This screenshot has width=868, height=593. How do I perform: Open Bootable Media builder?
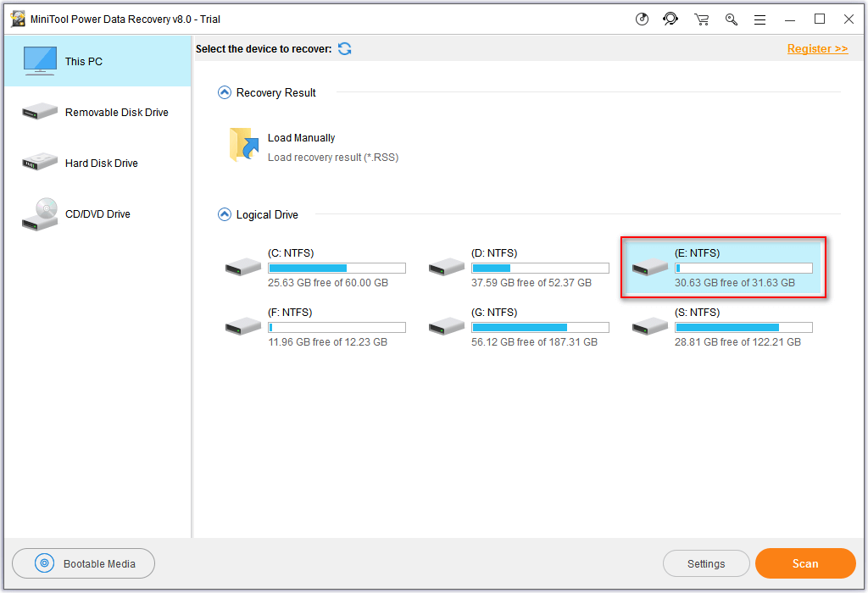click(83, 563)
